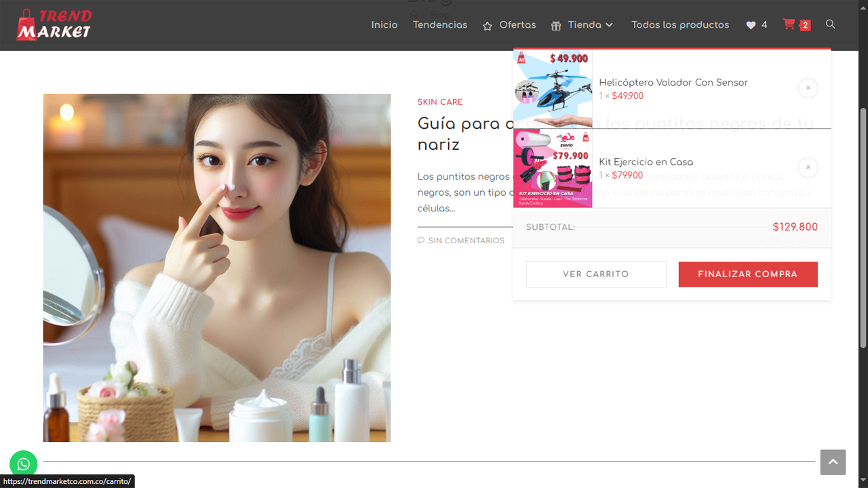Navigate to Todos los productos

click(680, 25)
